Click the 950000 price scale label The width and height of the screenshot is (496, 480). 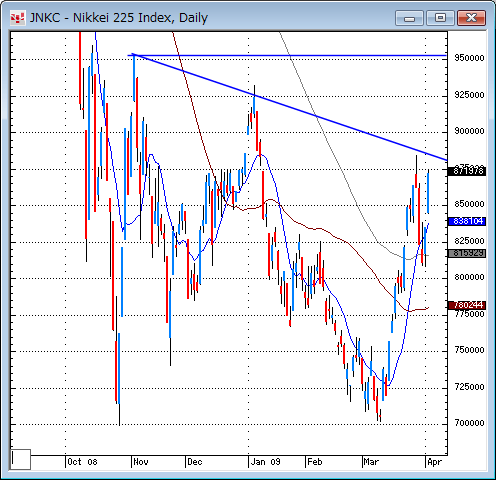[x=469, y=58]
